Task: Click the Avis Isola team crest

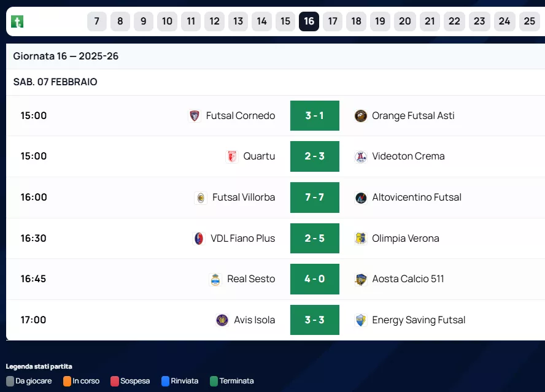Action: click(x=222, y=320)
